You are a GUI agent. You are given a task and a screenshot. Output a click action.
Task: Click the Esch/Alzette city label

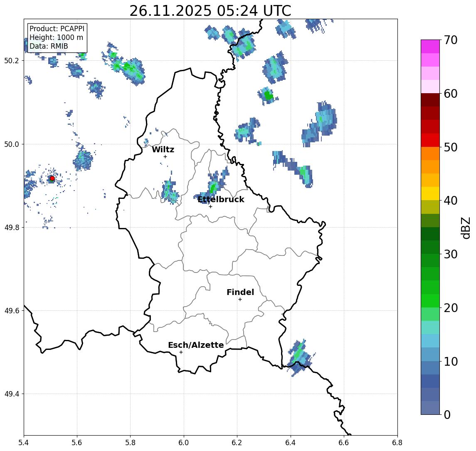click(x=196, y=345)
